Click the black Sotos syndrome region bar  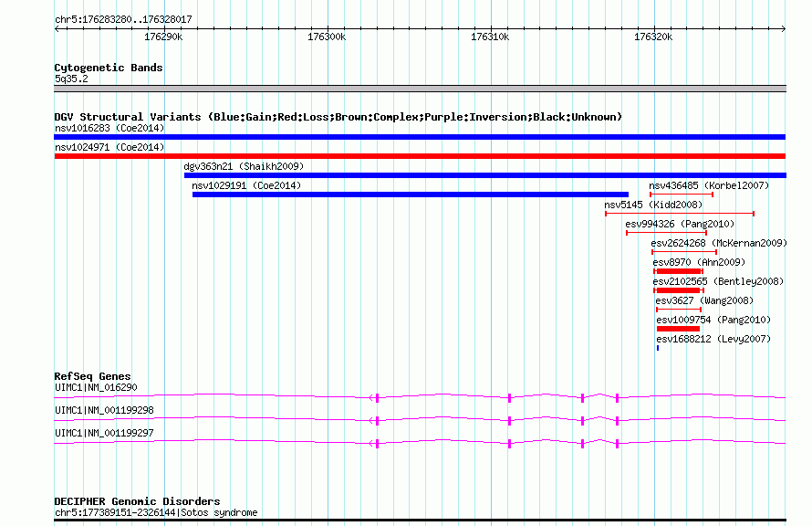point(420,520)
